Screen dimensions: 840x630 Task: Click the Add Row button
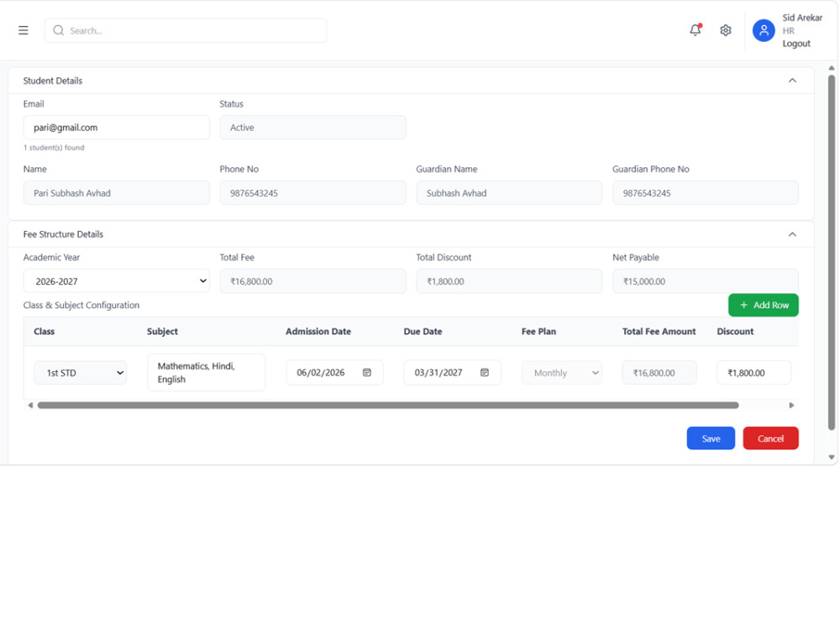pos(764,306)
